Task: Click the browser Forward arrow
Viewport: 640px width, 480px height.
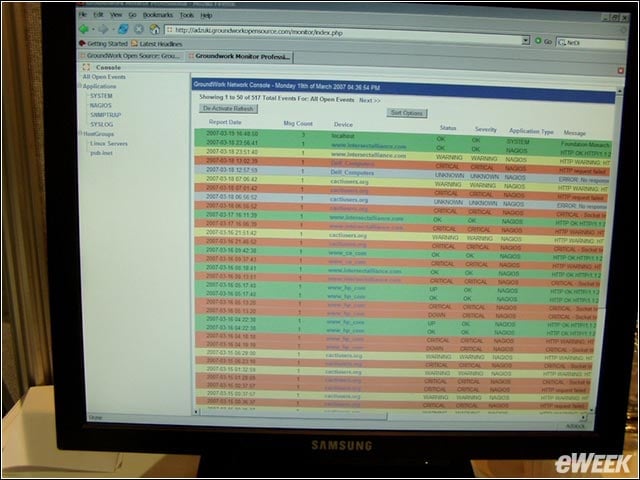Action: point(103,29)
